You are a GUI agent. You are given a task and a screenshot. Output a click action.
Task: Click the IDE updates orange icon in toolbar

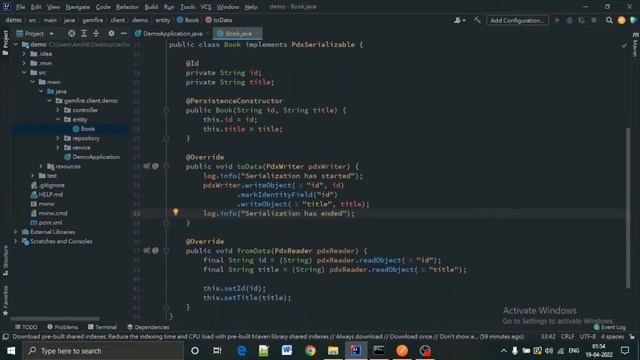pos(621,20)
